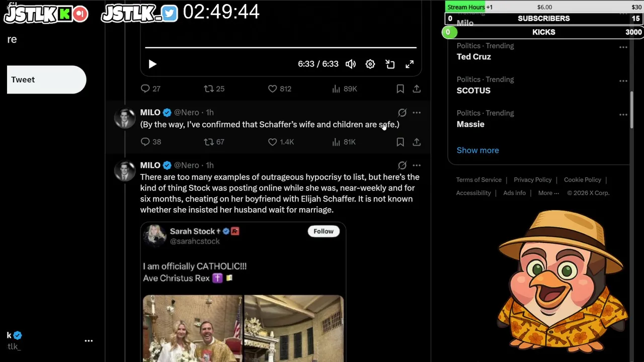The height and width of the screenshot is (362, 644).
Task: Open options for SCOTUS trend
Action: (623, 81)
